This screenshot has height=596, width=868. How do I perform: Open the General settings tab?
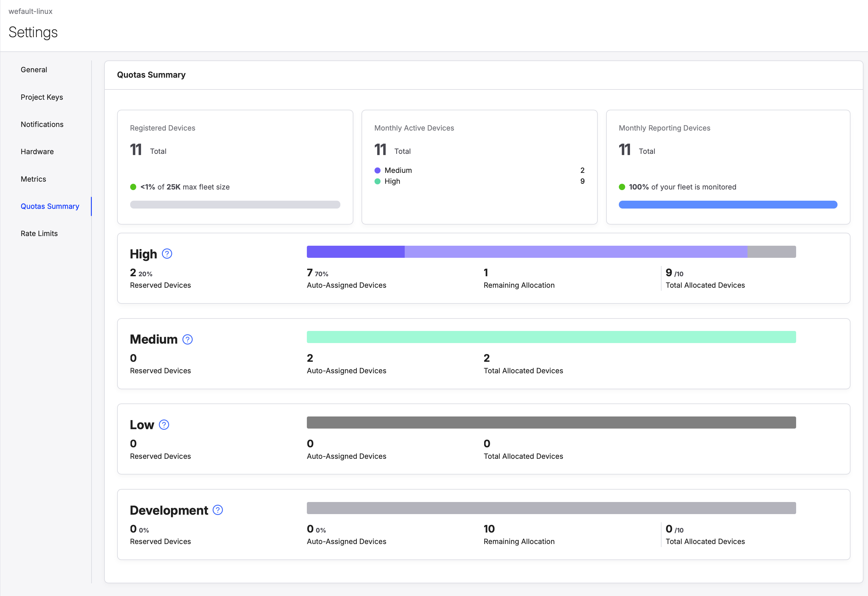point(34,70)
